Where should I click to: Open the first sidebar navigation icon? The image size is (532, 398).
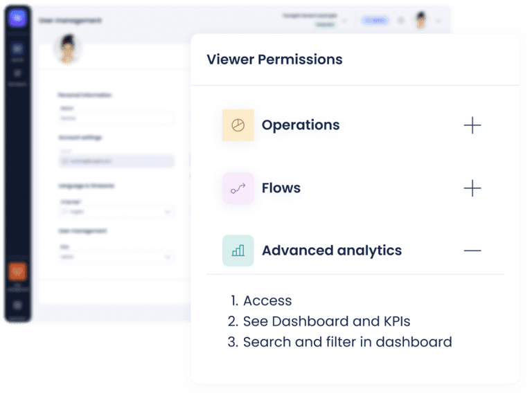point(17,50)
